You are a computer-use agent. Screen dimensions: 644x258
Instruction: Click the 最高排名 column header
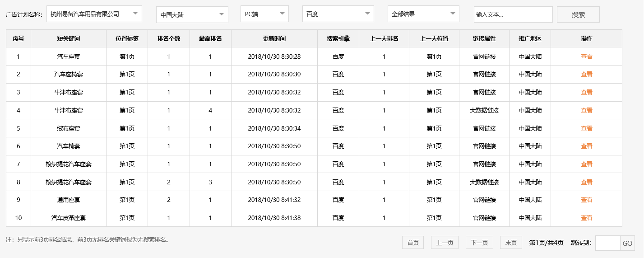click(x=210, y=38)
